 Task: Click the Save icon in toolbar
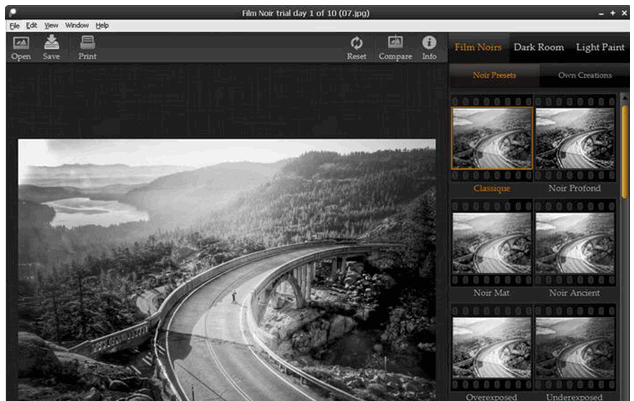click(x=51, y=44)
